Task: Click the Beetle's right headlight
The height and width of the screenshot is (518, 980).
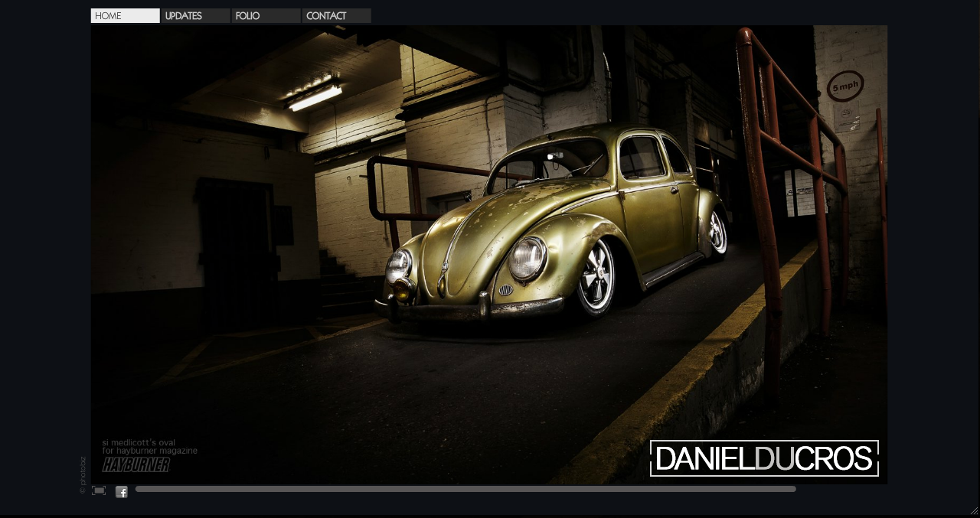Action: click(x=527, y=258)
